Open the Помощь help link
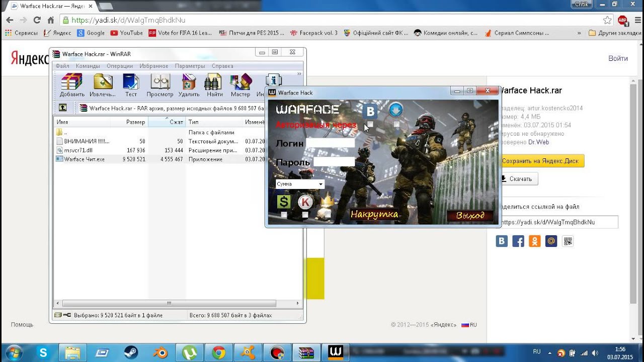 click(x=22, y=325)
